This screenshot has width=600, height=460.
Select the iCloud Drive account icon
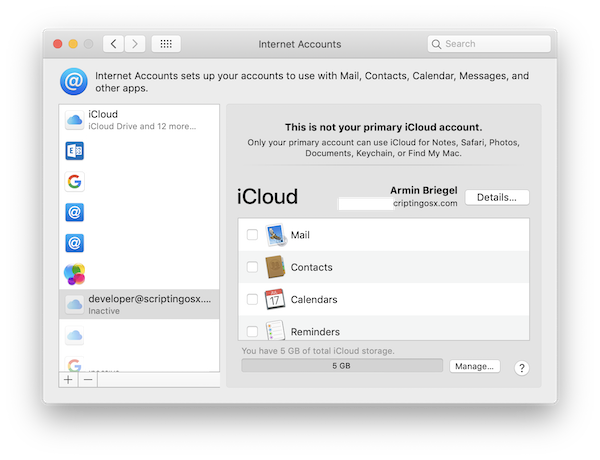[75, 120]
